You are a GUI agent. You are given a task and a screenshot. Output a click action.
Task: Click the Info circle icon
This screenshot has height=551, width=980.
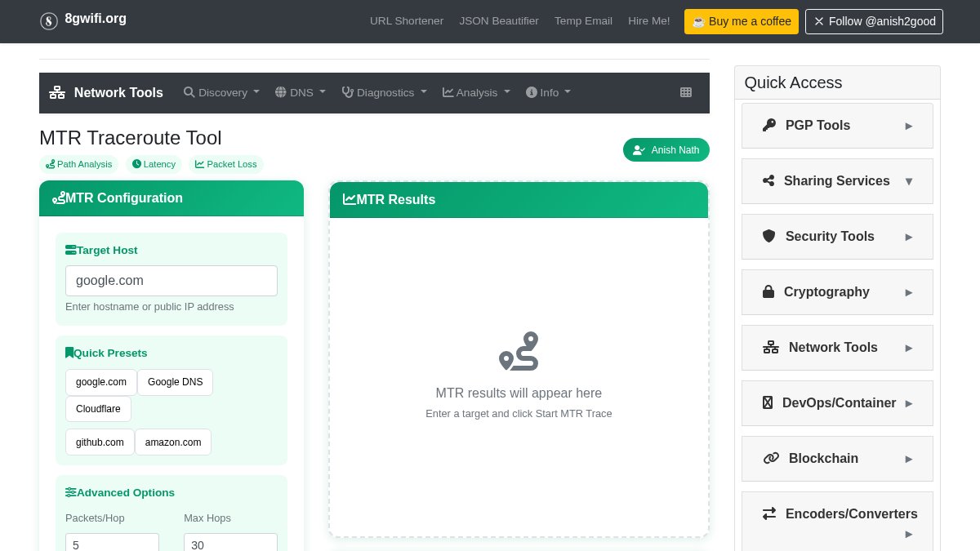click(532, 92)
